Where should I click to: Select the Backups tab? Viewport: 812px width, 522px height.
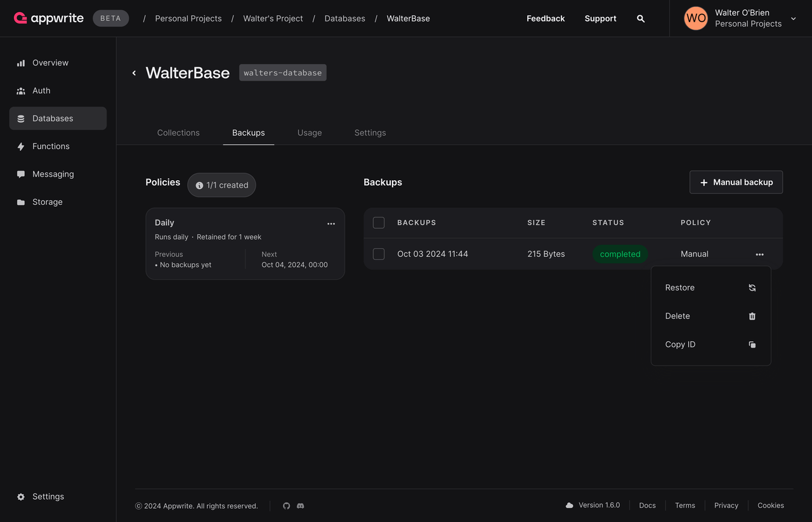[x=249, y=133]
